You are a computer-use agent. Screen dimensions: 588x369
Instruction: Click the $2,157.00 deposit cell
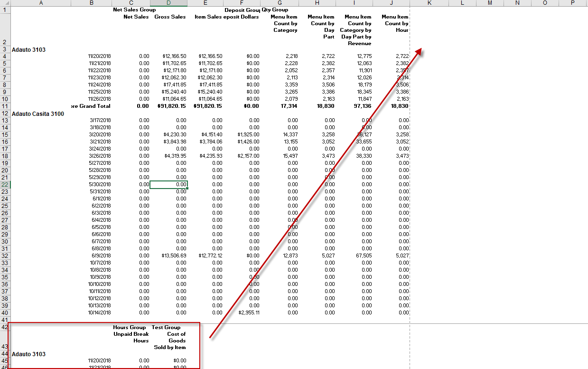tap(248, 156)
